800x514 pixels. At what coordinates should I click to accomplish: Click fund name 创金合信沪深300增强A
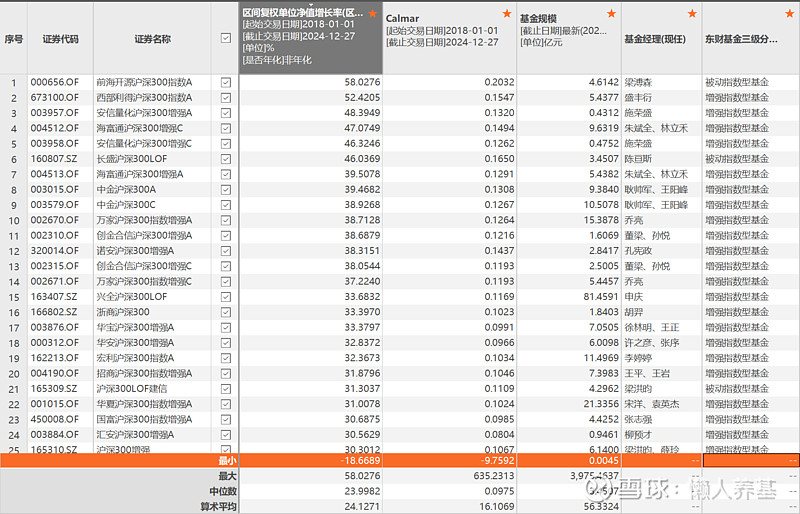tap(144, 235)
